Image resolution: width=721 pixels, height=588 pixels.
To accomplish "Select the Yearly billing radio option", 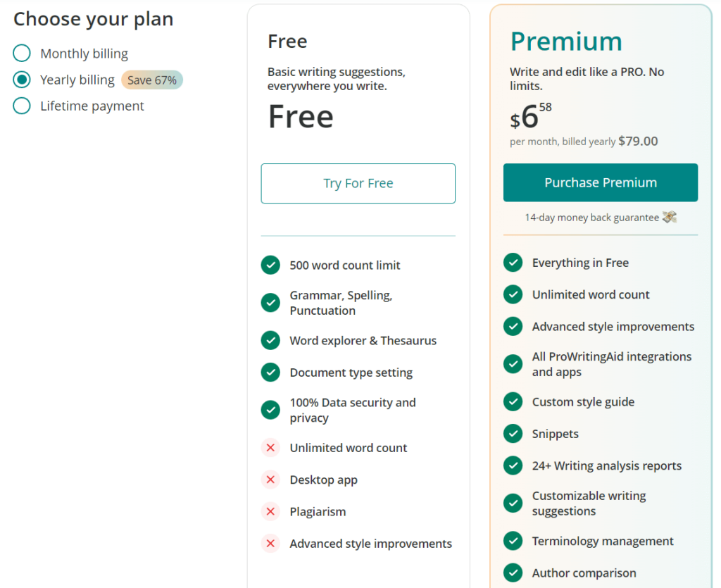I will tap(22, 80).
